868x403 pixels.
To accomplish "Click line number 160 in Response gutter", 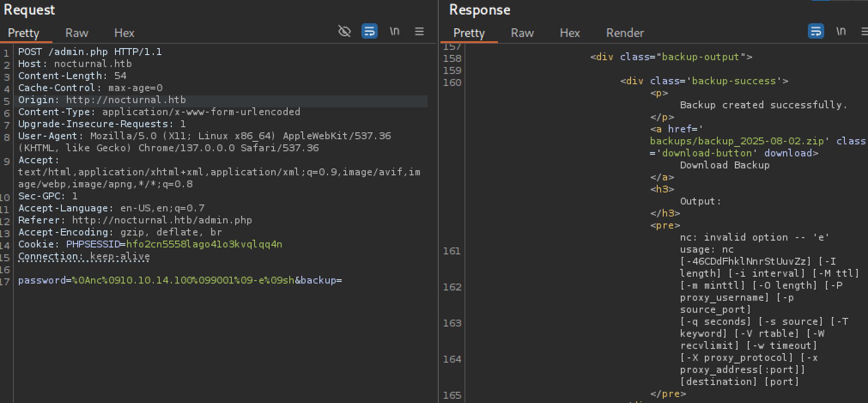I will (x=452, y=82).
